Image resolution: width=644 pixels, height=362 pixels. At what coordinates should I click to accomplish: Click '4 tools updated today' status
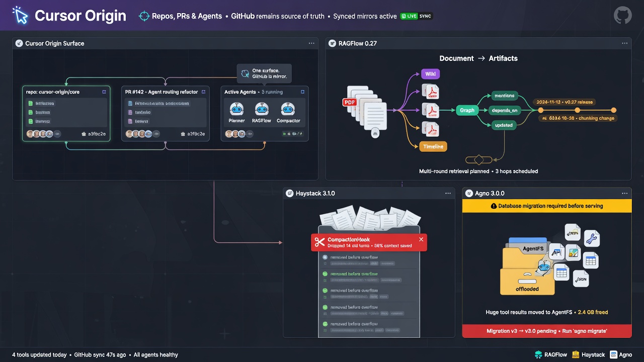point(39,355)
